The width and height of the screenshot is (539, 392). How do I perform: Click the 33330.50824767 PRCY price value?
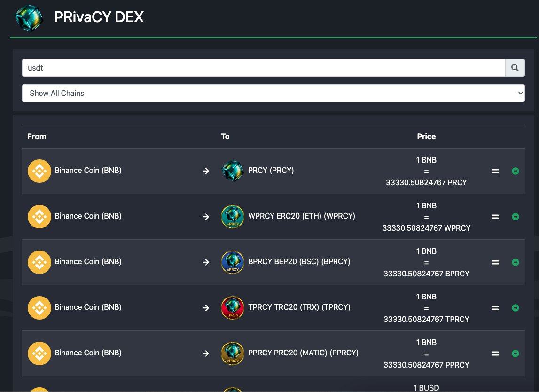pyautogui.click(x=426, y=182)
